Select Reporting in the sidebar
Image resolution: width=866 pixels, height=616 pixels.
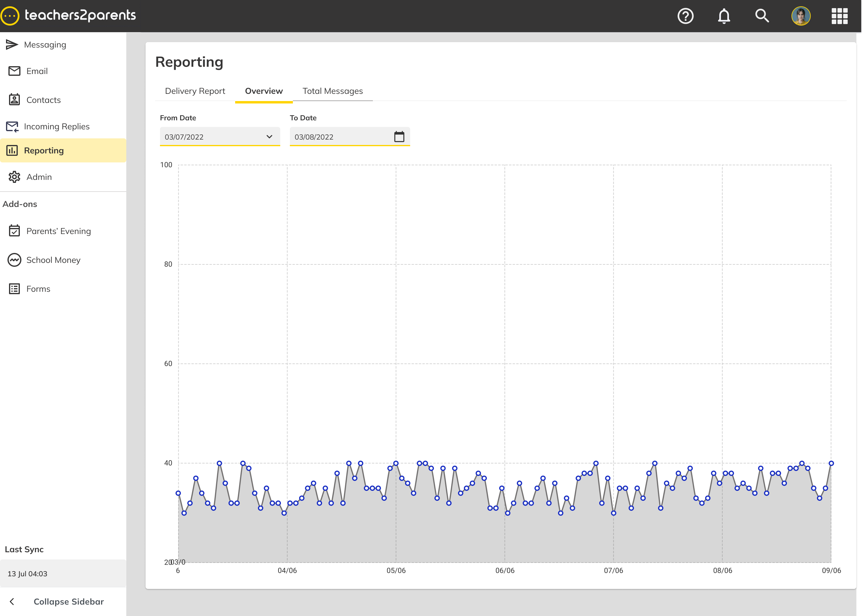tap(63, 151)
